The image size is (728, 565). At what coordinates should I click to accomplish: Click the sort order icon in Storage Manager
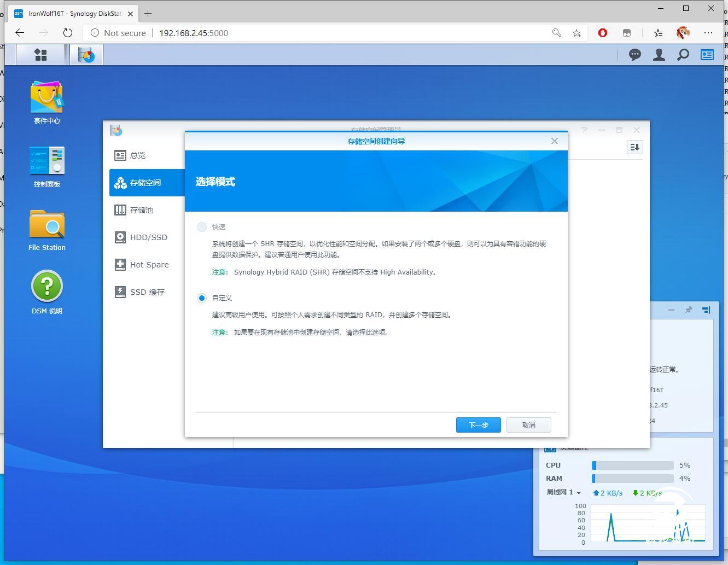click(x=635, y=147)
